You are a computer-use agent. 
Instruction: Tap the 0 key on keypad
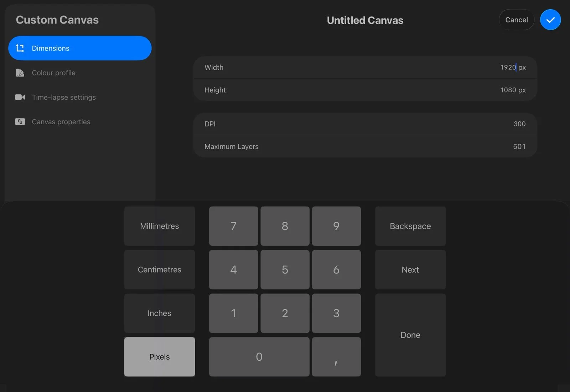click(x=259, y=357)
